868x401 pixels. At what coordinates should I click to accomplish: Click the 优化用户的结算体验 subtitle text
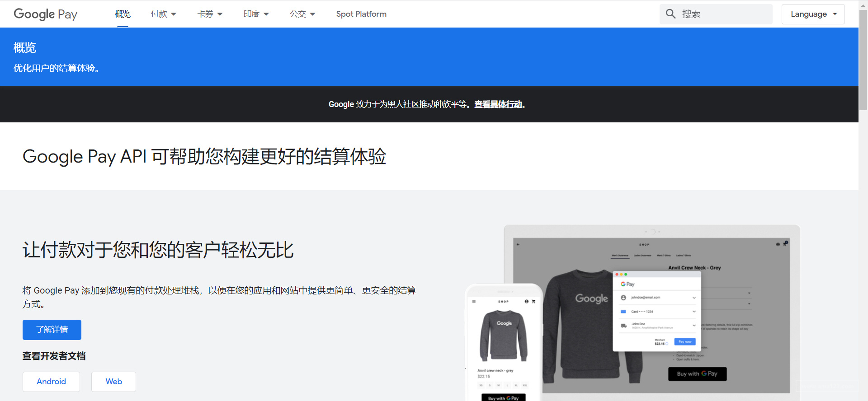(x=57, y=68)
